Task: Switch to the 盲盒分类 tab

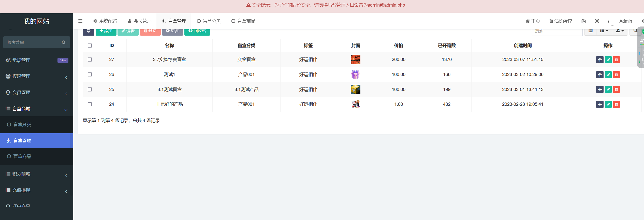Action: point(209,21)
